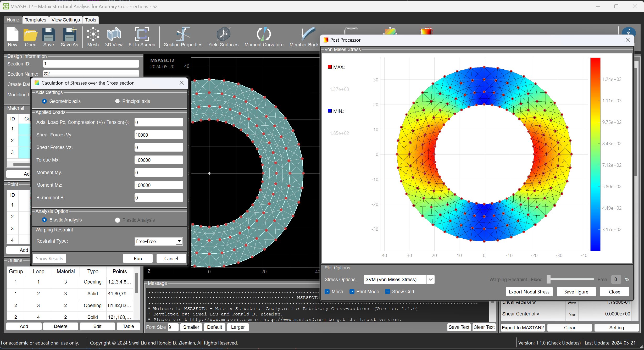Click the Save As toolbar icon

(69, 37)
